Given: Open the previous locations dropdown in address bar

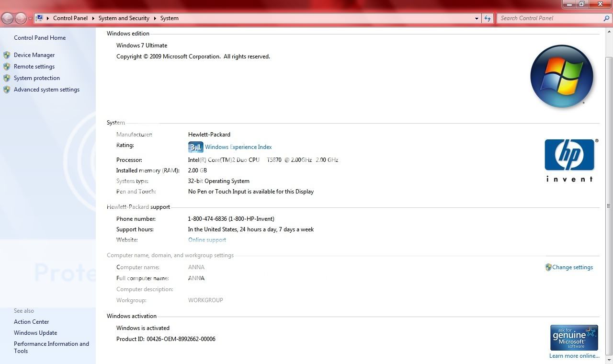Looking at the screenshot, I should pos(477,18).
